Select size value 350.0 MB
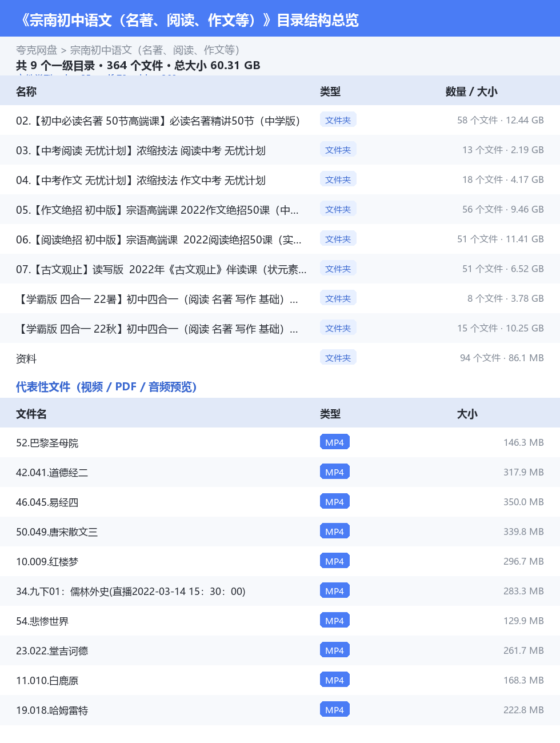560x743 pixels. coord(523,502)
